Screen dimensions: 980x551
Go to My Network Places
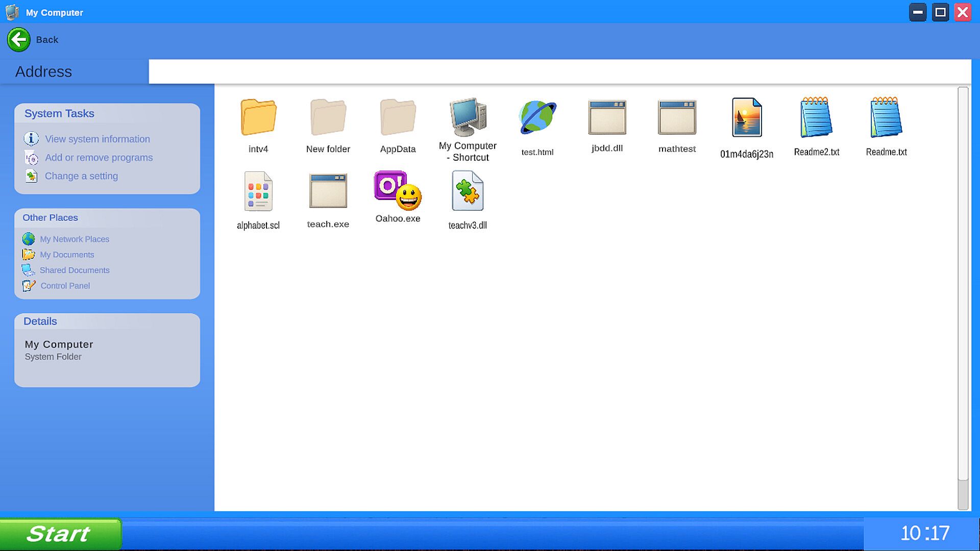tap(75, 239)
